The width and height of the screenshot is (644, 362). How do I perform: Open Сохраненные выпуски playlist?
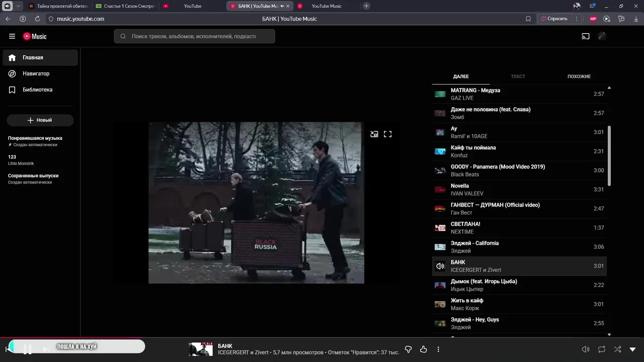point(33,178)
